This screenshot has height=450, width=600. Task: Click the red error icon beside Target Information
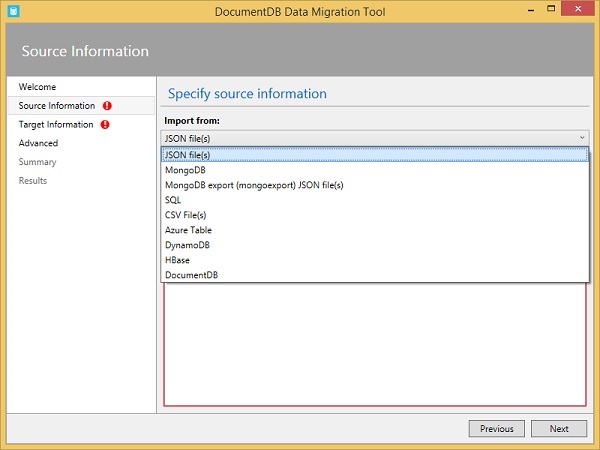[105, 125]
